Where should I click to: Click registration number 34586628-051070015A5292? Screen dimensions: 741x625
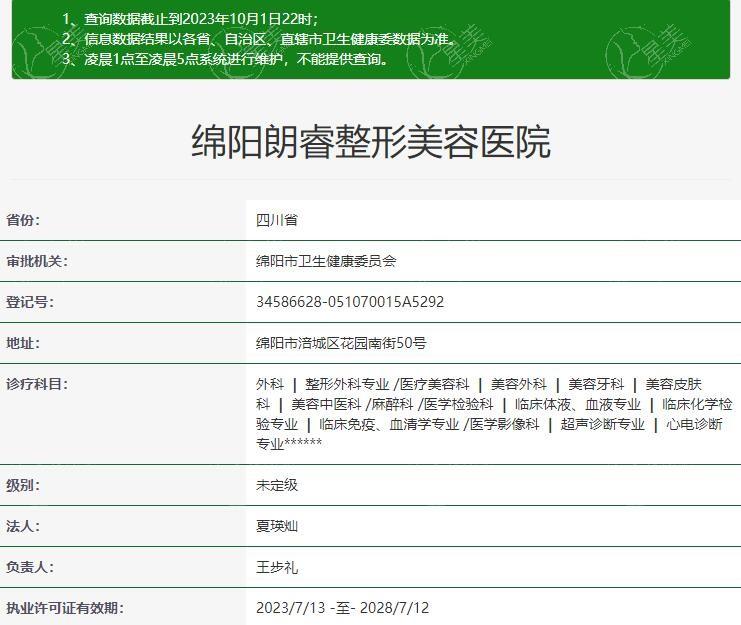coord(350,302)
